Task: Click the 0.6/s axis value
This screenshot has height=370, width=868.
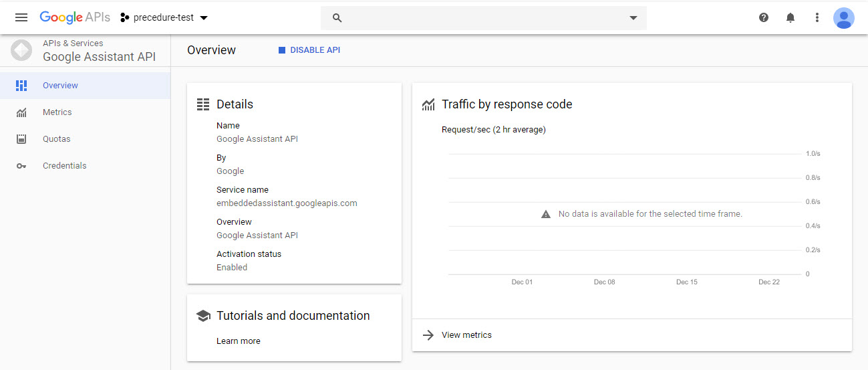Action: [813, 202]
